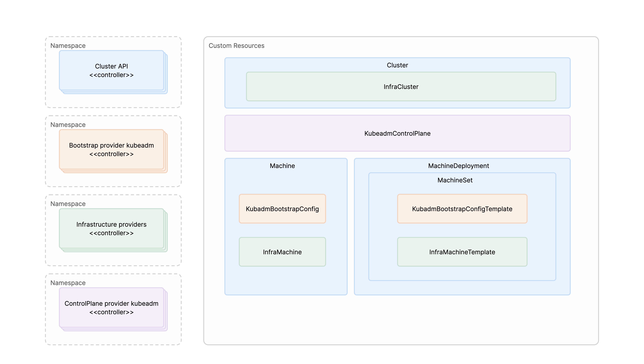The image size is (644, 364).
Task: Click the Namespace label above ControlPlane provider
Action: pyautogui.click(x=68, y=283)
